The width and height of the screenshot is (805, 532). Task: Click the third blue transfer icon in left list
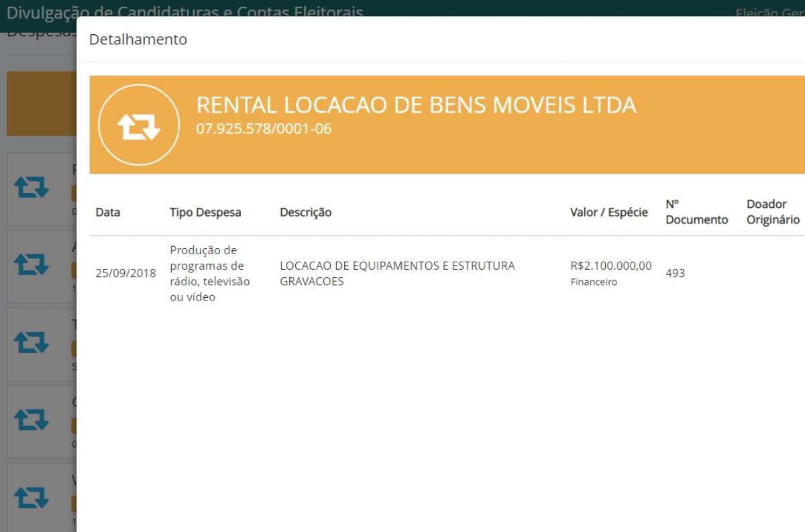tap(32, 342)
